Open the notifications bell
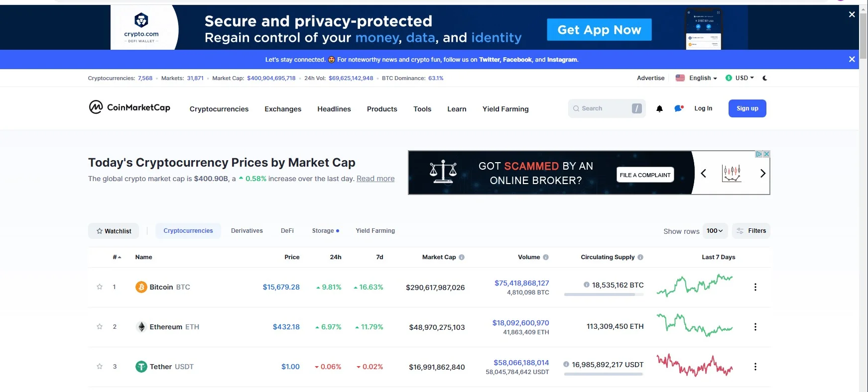Image resolution: width=868 pixels, height=392 pixels. click(x=659, y=108)
